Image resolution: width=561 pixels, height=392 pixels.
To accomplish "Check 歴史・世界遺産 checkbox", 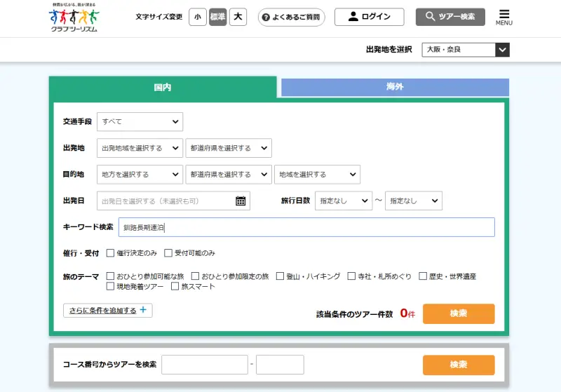I will click(423, 276).
